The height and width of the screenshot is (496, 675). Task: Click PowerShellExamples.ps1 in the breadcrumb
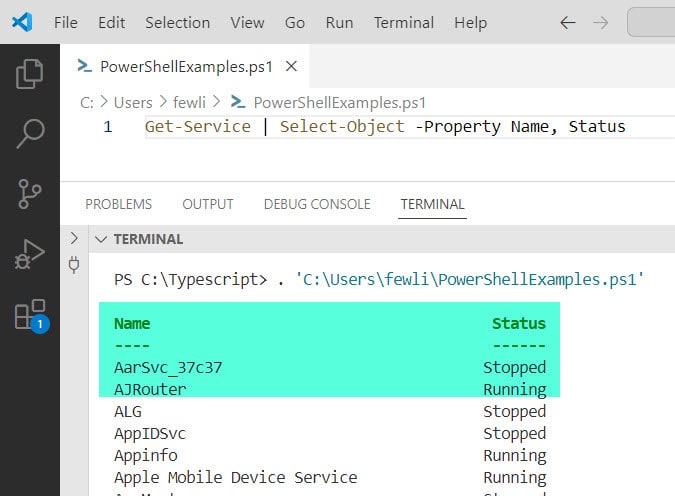(340, 102)
